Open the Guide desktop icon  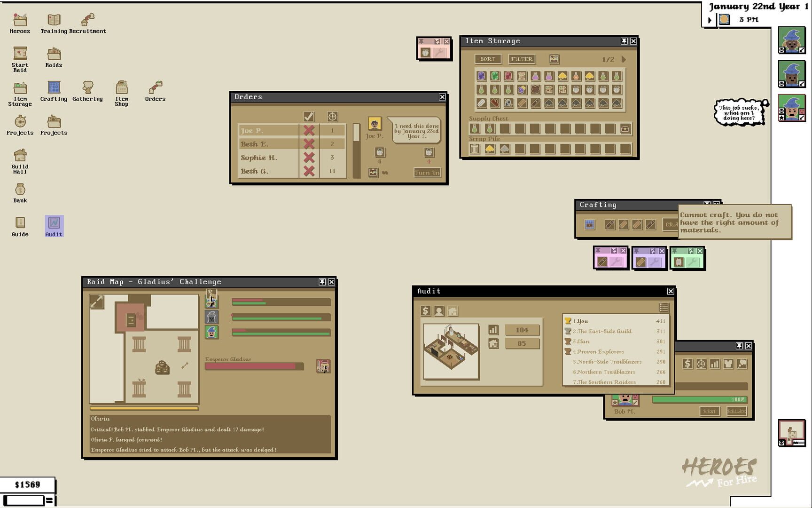click(x=19, y=223)
